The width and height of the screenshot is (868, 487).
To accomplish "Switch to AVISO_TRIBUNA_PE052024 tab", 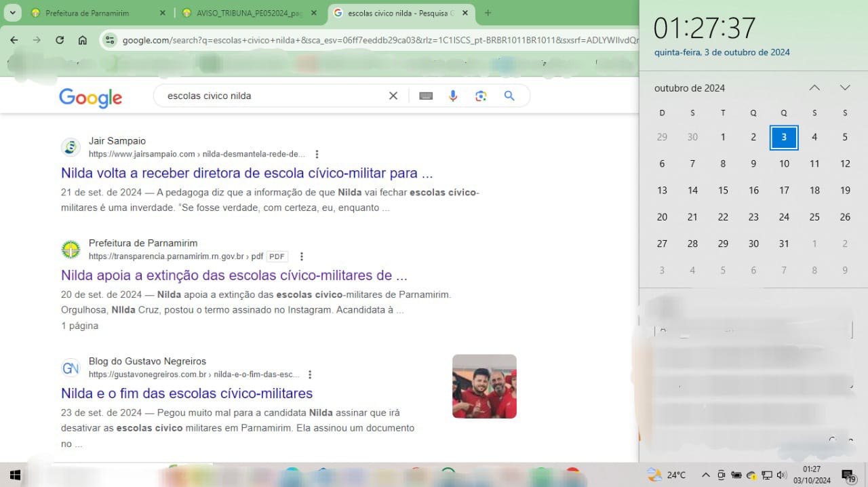I will click(250, 13).
